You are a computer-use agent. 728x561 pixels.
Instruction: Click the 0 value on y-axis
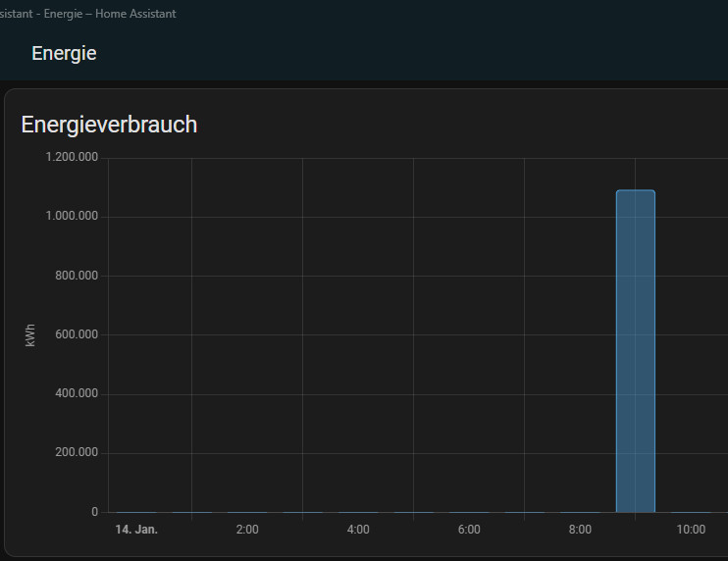tap(95, 512)
